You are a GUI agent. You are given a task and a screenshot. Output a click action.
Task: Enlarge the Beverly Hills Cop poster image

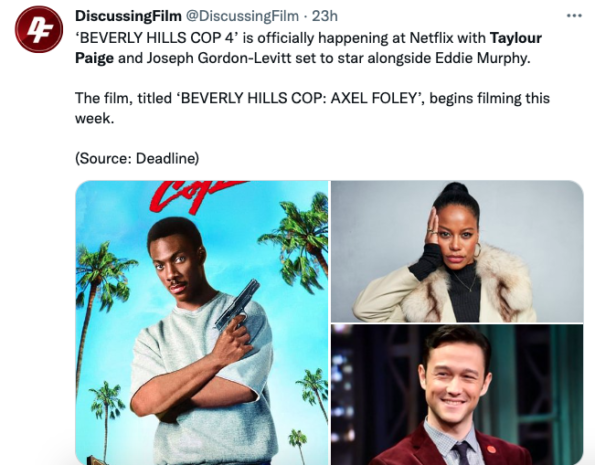201,323
